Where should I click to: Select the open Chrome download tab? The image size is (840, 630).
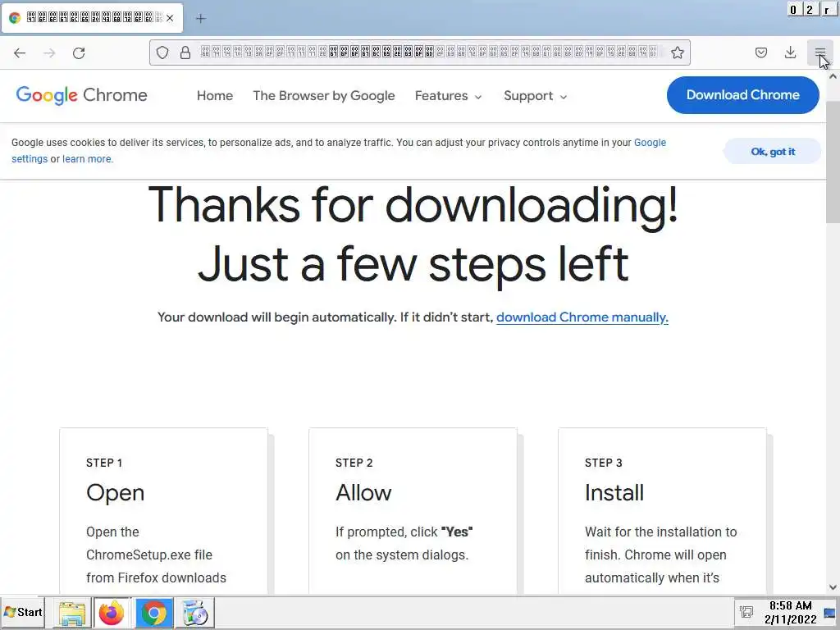click(93, 18)
